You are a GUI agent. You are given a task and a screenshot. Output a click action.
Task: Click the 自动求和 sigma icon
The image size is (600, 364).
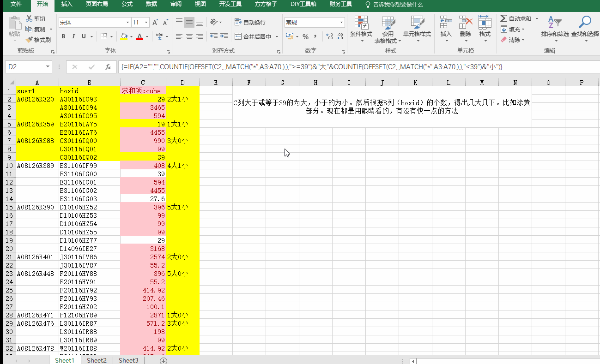pos(503,18)
